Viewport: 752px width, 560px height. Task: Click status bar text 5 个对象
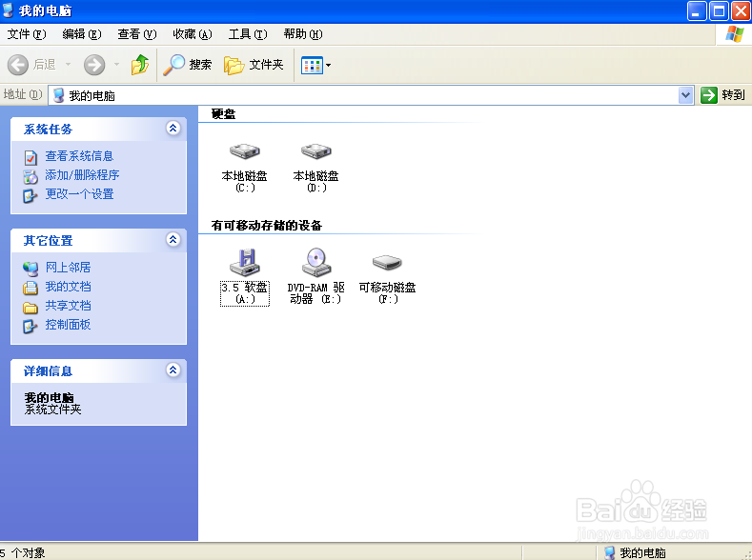tap(23, 552)
